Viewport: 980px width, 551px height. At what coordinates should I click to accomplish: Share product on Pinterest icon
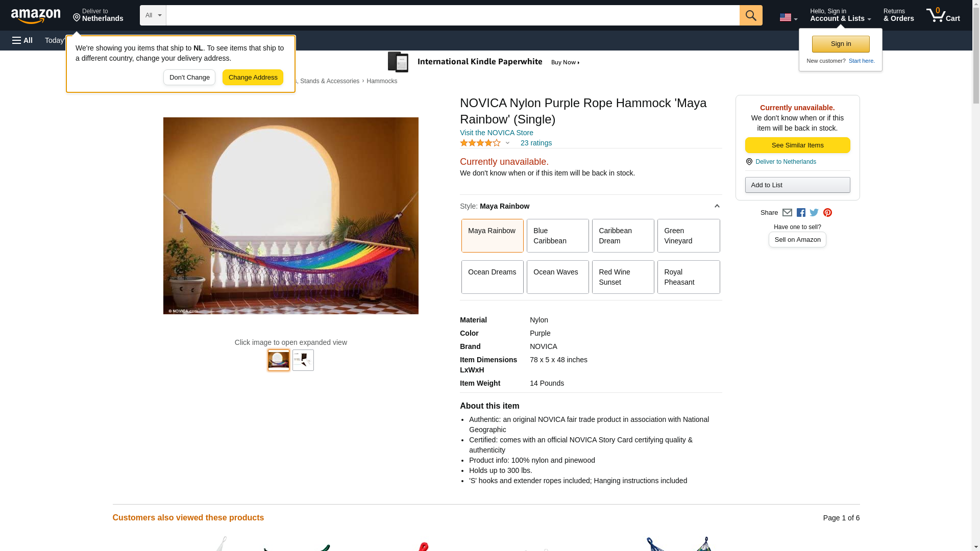coord(827,213)
